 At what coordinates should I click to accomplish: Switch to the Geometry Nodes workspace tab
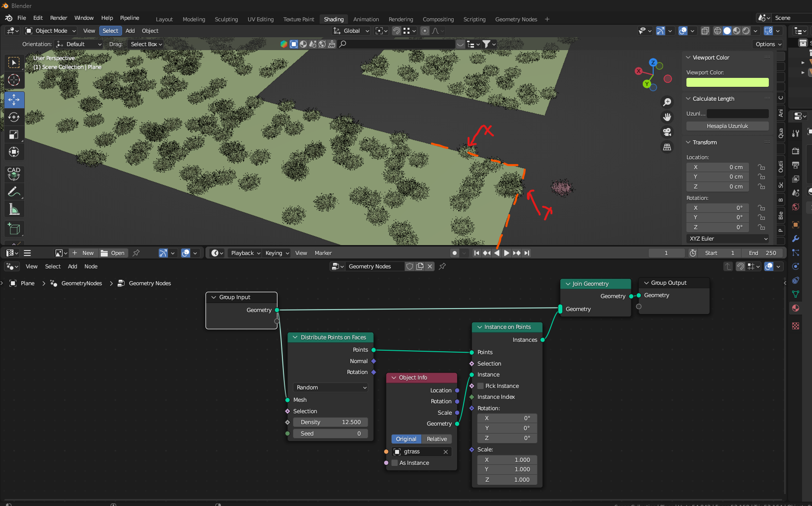point(516,19)
